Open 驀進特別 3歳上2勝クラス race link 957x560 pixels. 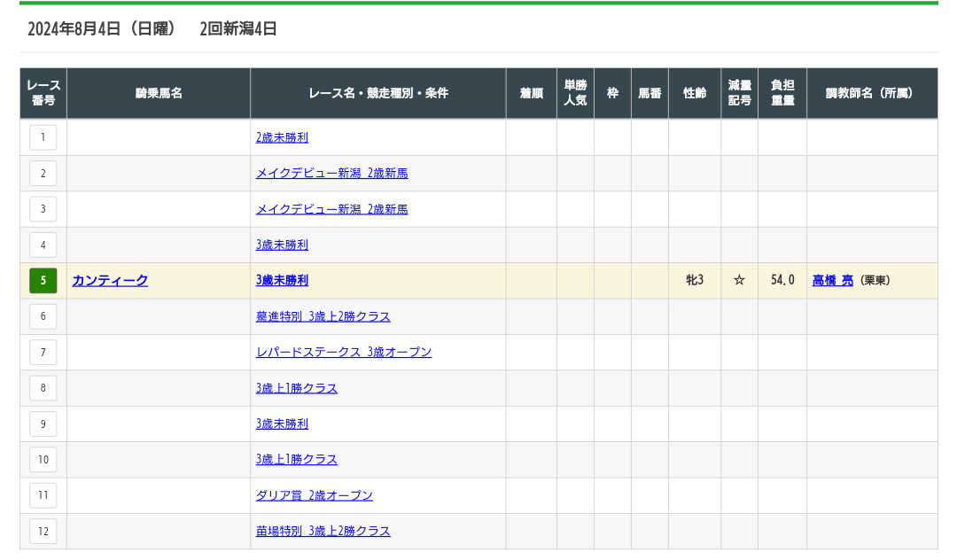coord(323,317)
